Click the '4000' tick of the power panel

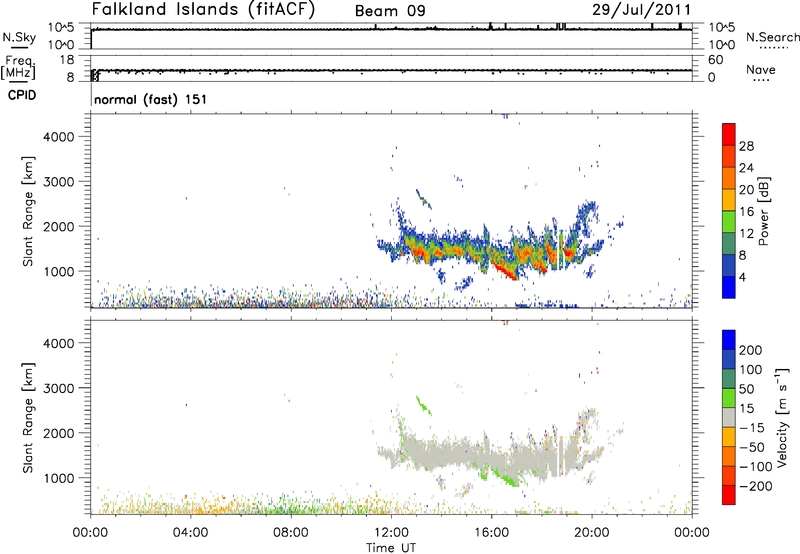click(x=59, y=137)
